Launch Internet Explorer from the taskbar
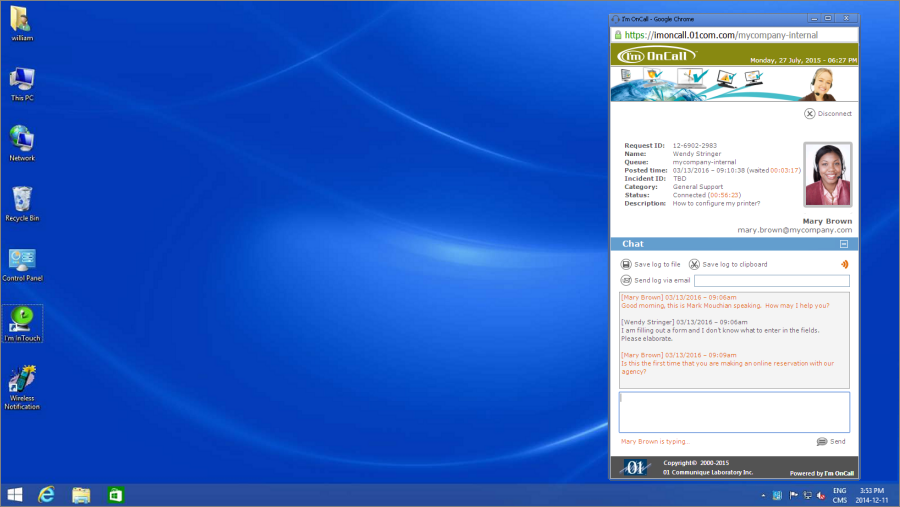Screen dimensions: 900x507 [x=47, y=495]
